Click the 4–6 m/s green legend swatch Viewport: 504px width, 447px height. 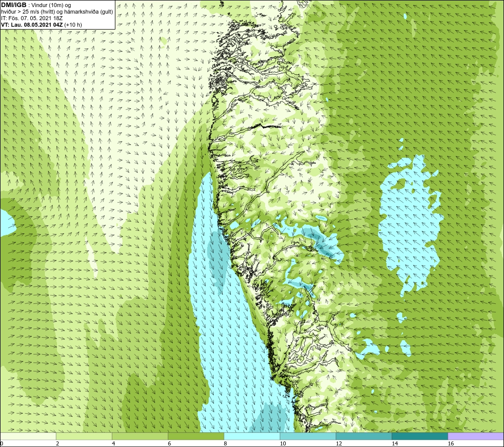pos(140,436)
